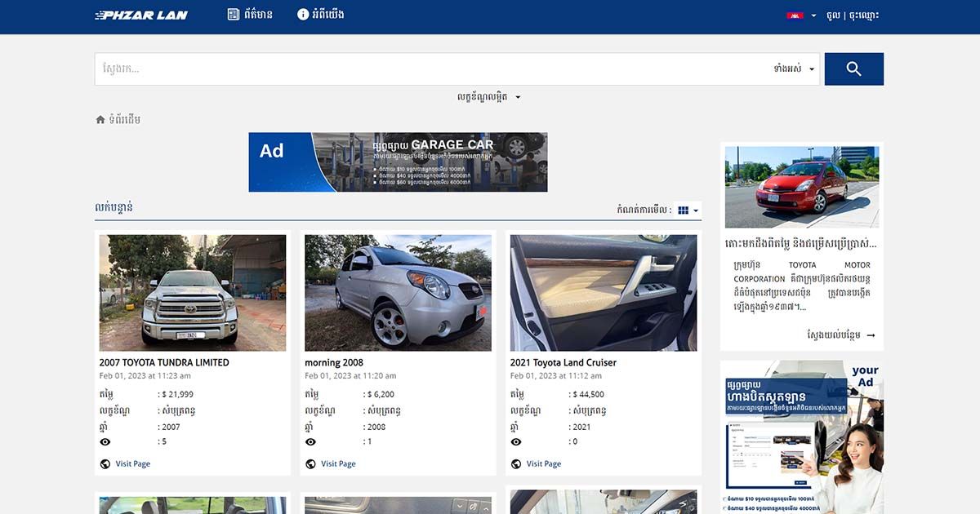Image resolution: width=980 pixels, height=514 pixels.
Task: Open the About us menu item
Action: [321, 15]
